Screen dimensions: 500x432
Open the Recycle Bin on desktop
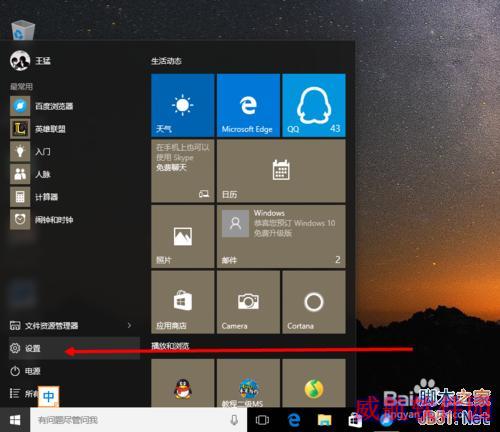pyautogui.click(x=23, y=31)
